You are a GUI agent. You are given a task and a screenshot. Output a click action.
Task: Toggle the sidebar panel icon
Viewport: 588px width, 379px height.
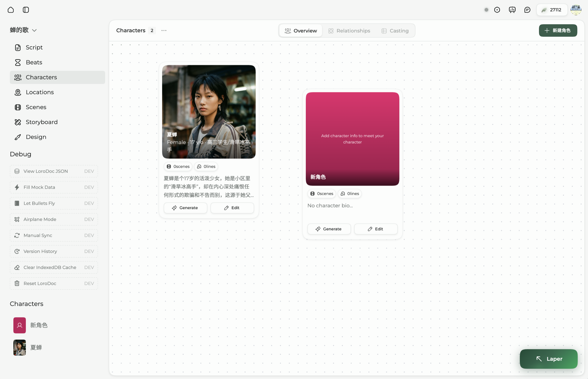coord(26,10)
